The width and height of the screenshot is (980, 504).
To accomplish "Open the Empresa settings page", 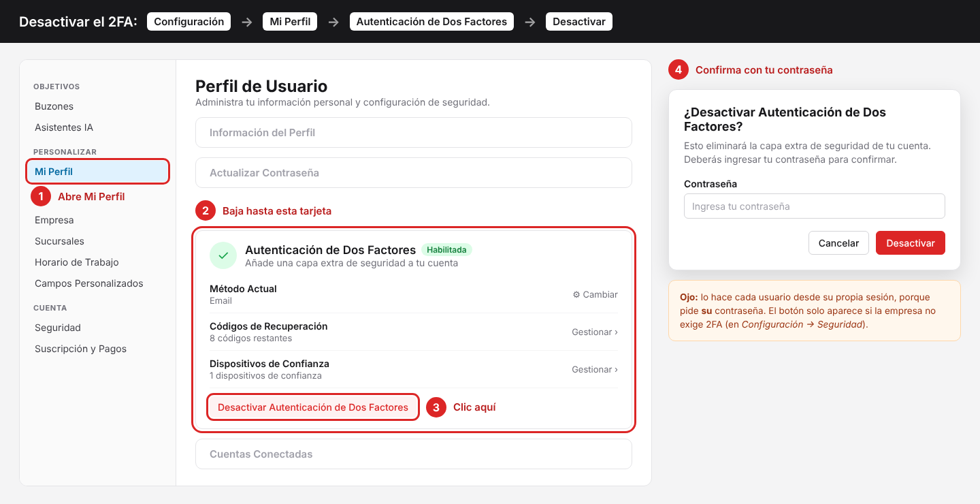I will [x=54, y=220].
